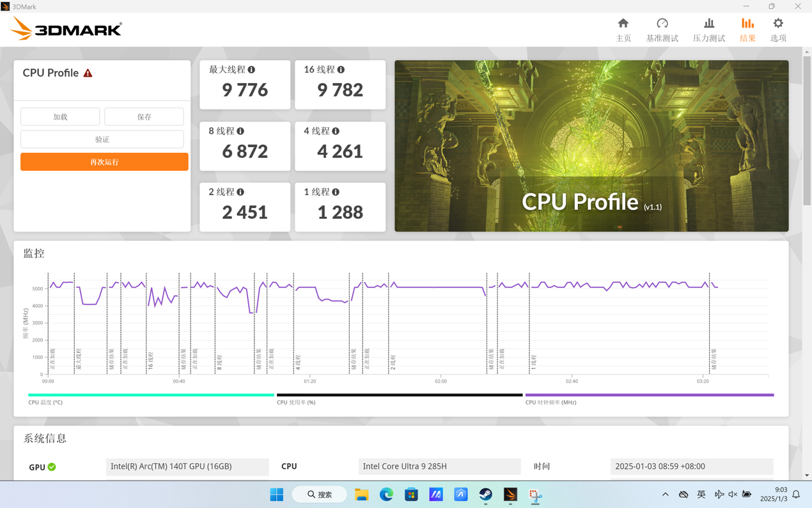The width and height of the screenshot is (812, 508).
Task: Click the CPU Profile v1.1 banner image
Action: (591, 146)
